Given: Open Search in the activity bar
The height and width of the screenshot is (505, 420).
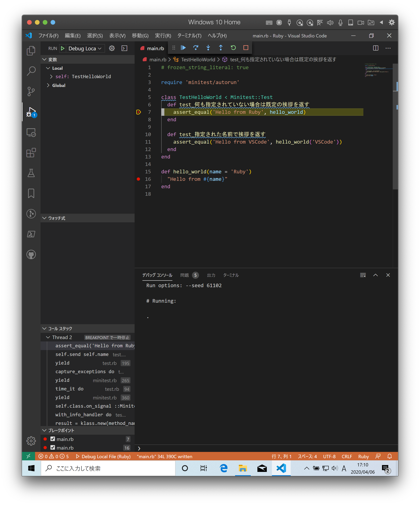Looking at the screenshot, I should 31,71.
